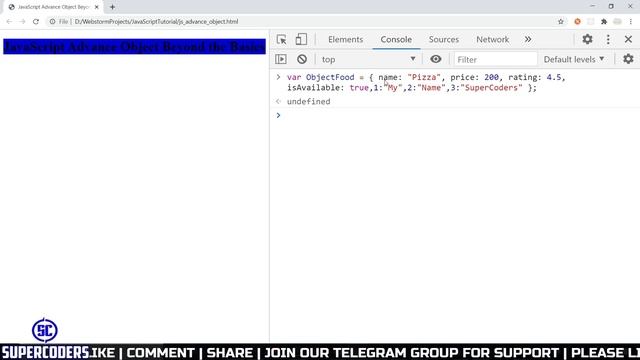The width and height of the screenshot is (640, 360).
Task: Clear the console
Action: pos(302,59)
